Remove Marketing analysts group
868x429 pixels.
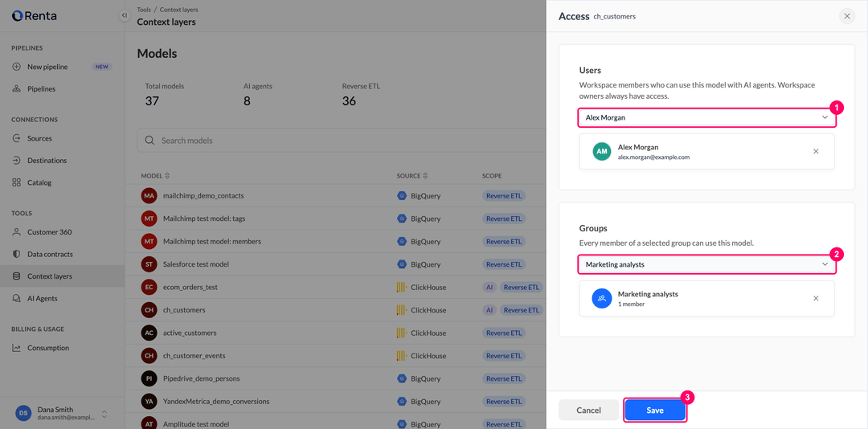click(816, 298)
